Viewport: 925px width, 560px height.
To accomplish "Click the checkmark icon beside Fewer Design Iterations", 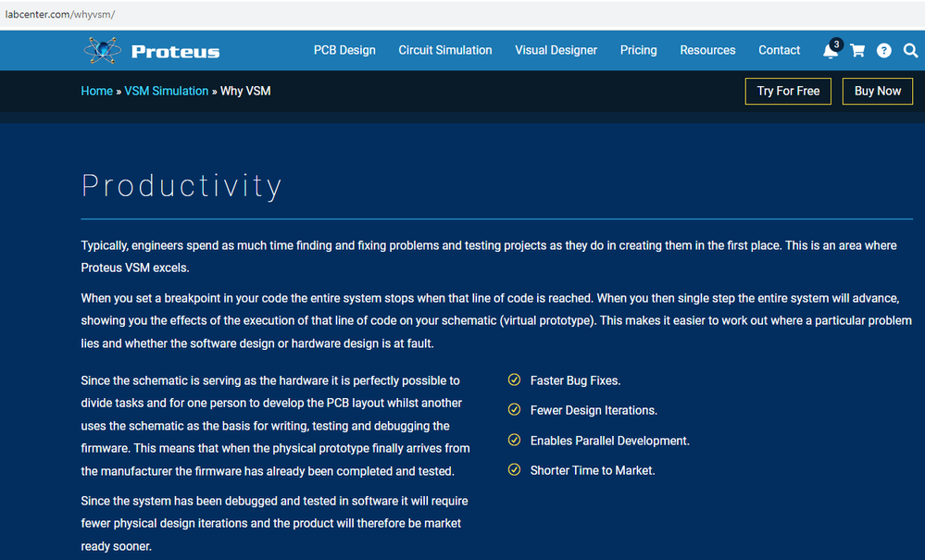I will click(x=515, y=409).
